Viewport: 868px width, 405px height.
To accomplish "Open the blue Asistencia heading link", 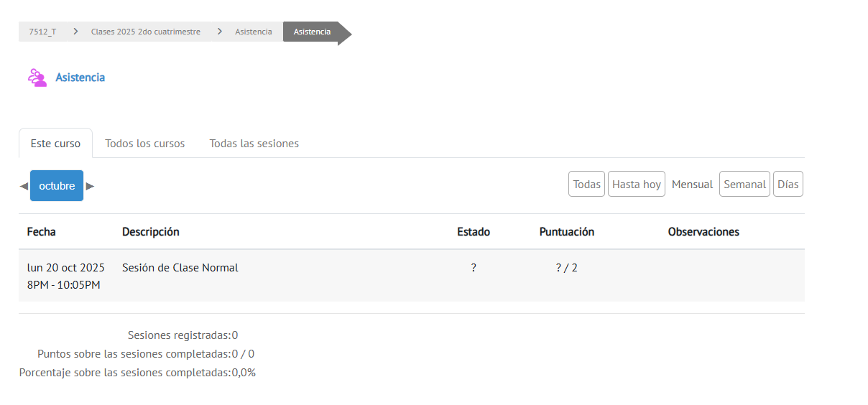I will [x=80, y=78].
